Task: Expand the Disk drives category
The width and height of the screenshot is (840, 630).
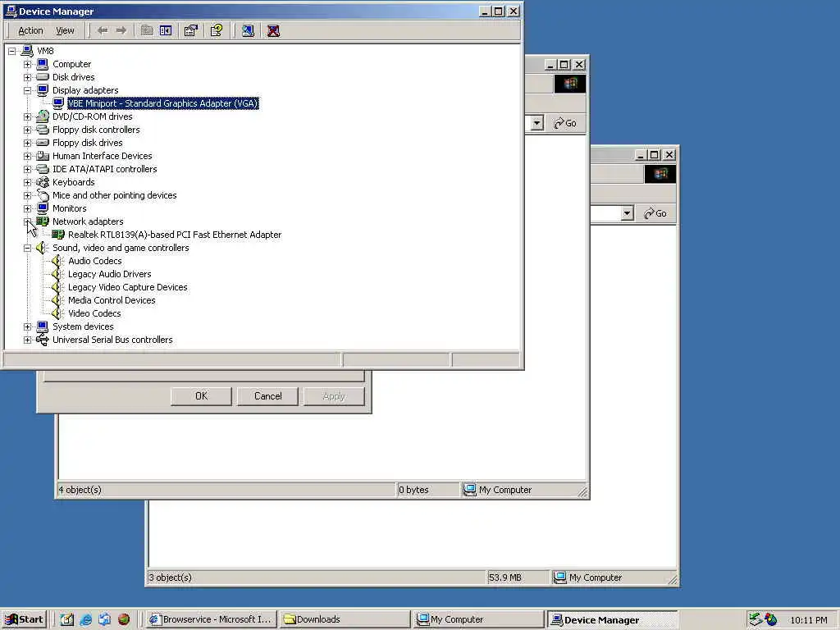Action: [27, 77]
